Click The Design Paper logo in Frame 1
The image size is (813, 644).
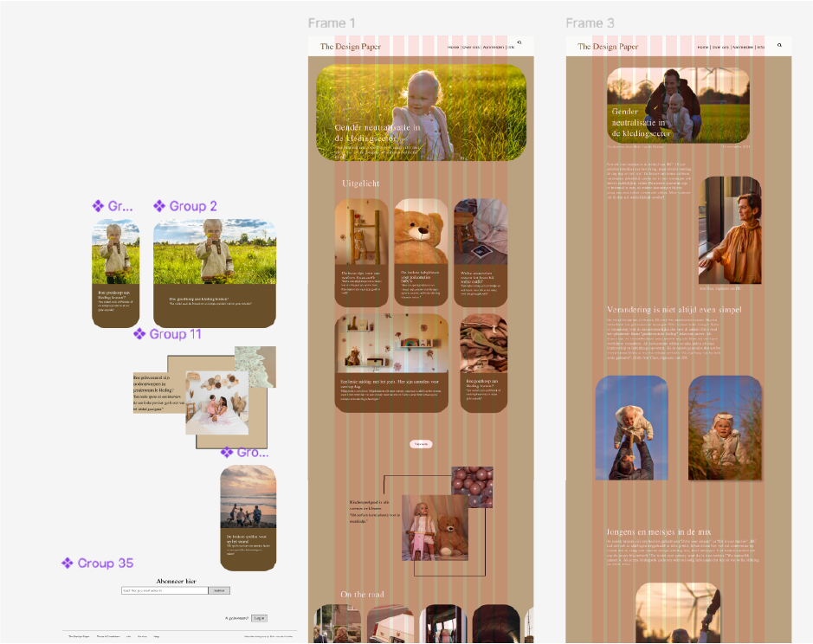point(351,47)
